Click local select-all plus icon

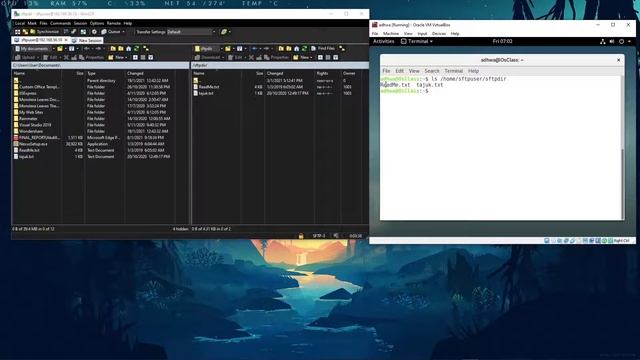135,58
